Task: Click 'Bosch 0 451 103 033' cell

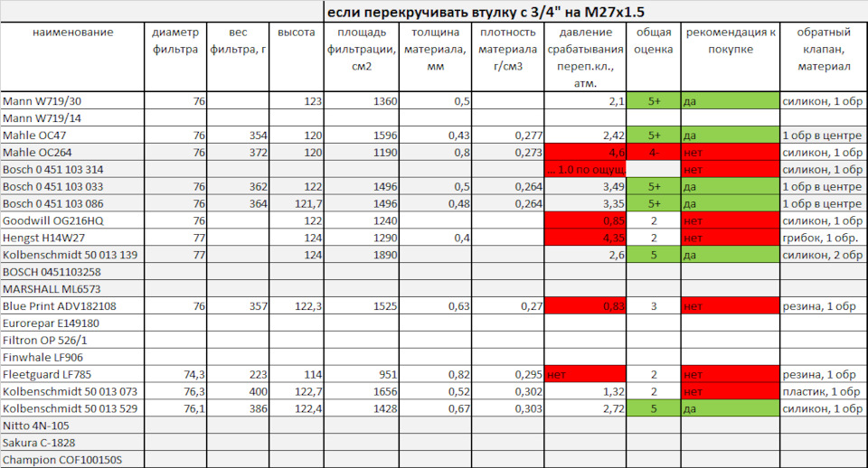Action: pyautogui.click(x=72, y=186)
